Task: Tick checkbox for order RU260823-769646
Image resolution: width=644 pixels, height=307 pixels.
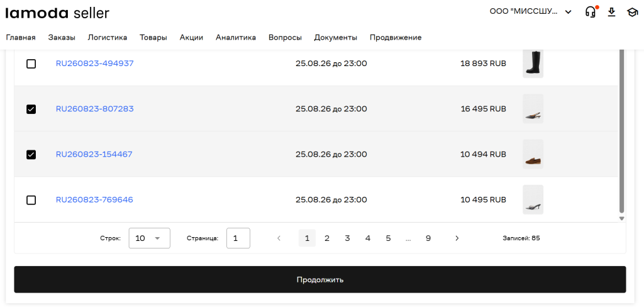Action: pos(31,200)
